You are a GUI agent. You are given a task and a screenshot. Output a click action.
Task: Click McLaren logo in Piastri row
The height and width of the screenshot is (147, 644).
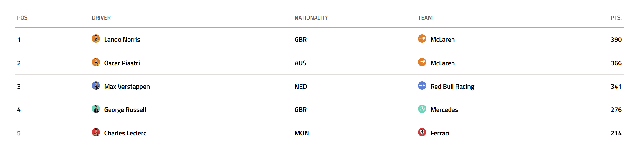click(422, 62)
